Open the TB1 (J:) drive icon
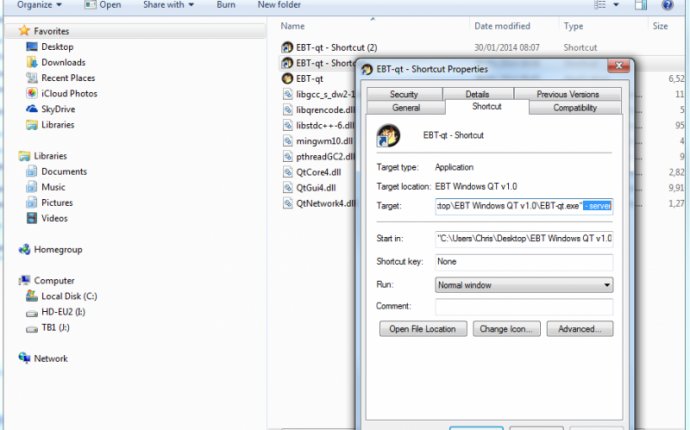Viewport: 690px width, 430px height. pyautogui.click(x=32, y=328)
